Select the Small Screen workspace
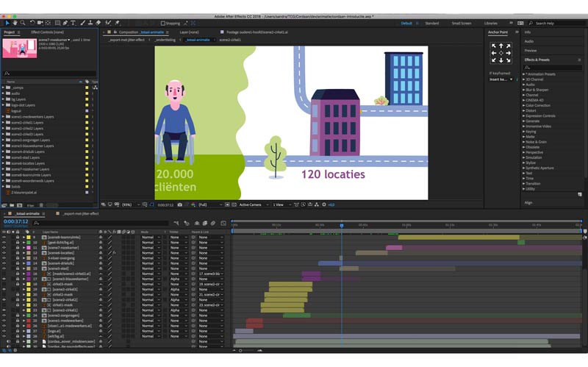Screen dimensions: 588x367 (x=462, y=24)
